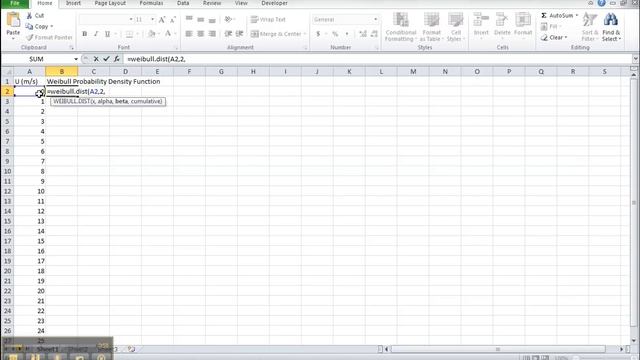Click the Paste icon in Clipboard group
This screenshot has width=640, height=360.
click(x=13, y=20)
